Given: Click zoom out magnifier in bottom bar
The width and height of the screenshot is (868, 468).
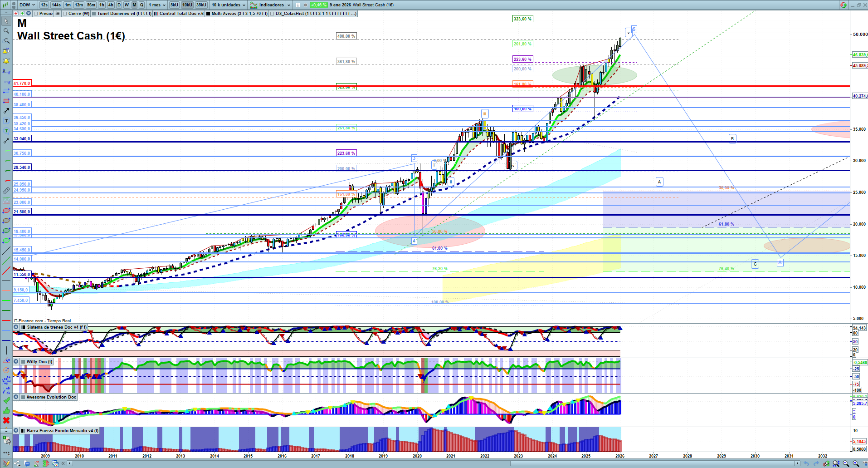Looking at the screenshot, I should (x=846, y=463).
